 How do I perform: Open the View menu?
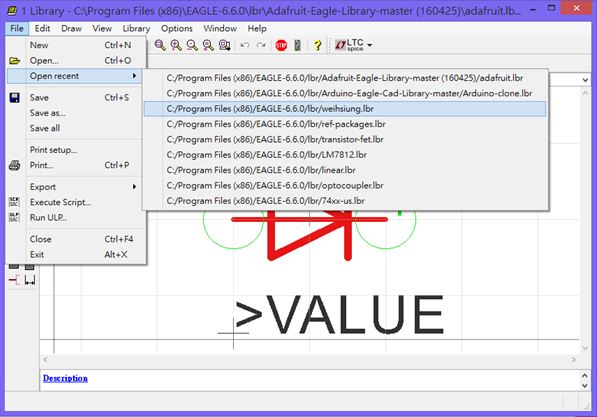click(x=102, y=29)
